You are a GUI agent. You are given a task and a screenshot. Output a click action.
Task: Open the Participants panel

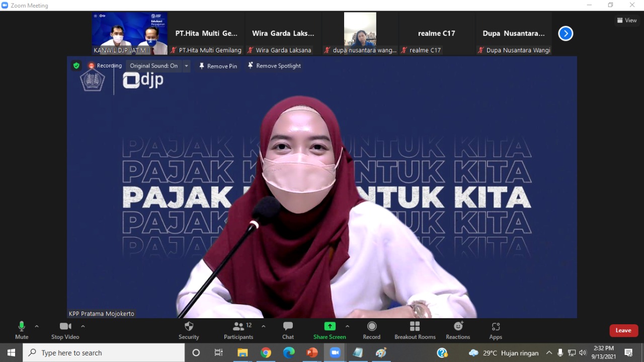[238, 330]
